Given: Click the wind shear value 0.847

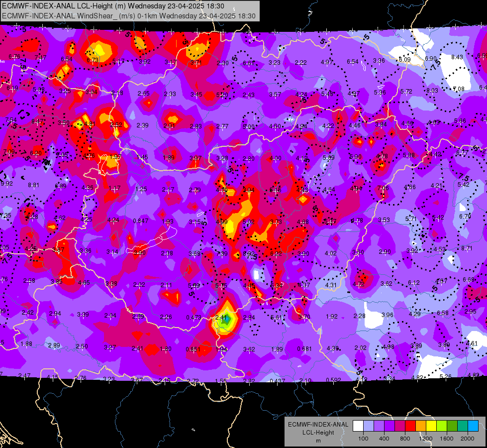Looking at the screenshot, I should (x=141, y=221).
